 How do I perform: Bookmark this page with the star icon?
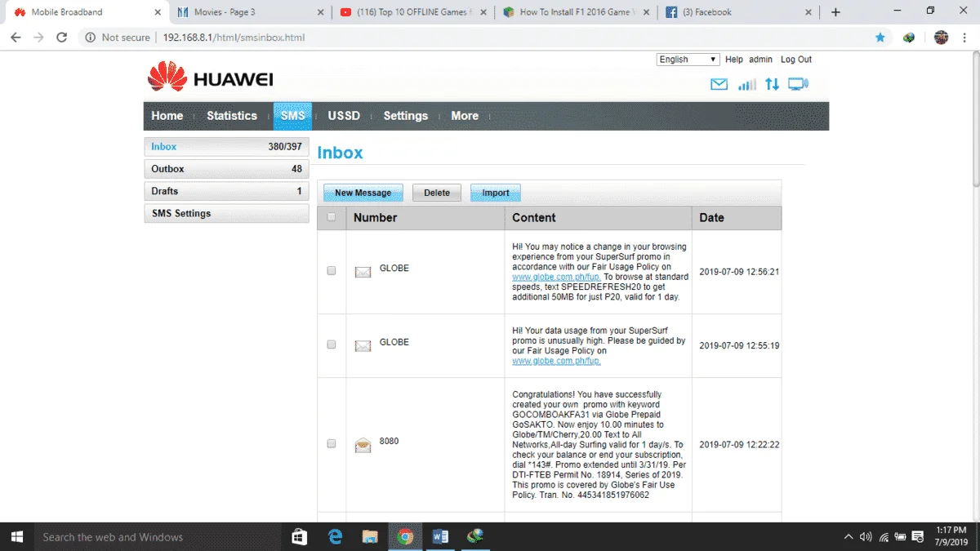pyautogui.click(x=880, y=38)
